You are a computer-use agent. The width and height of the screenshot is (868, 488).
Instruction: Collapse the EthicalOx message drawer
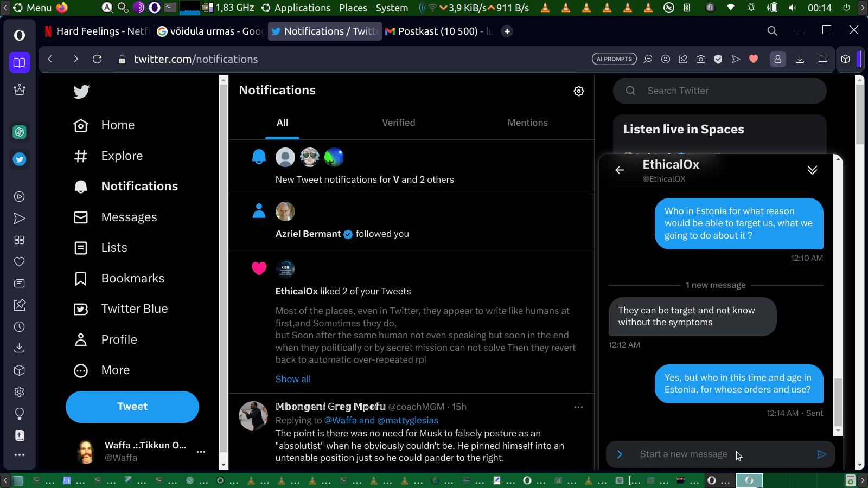(x=812, y=170)
